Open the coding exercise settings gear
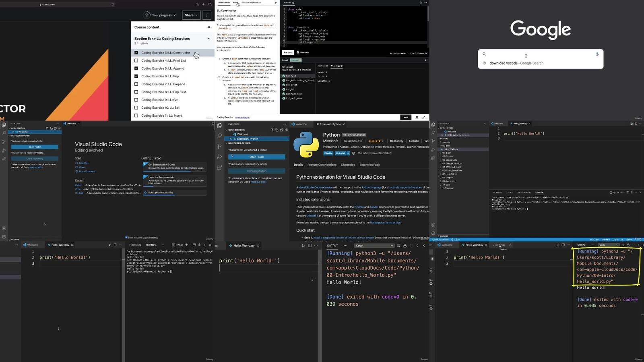This screenshot has height=362, width=644. tap(417, 117)
